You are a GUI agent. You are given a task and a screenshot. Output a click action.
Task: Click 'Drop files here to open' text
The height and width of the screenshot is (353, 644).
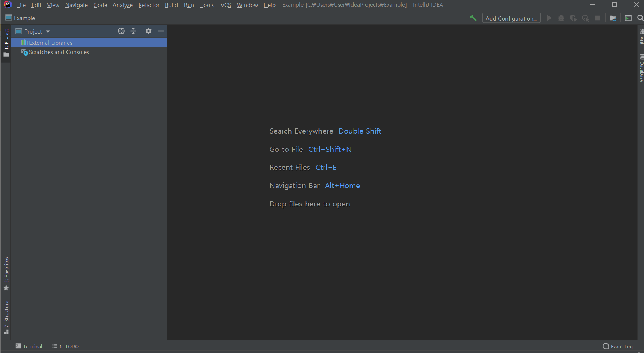(x=310, y=204)
